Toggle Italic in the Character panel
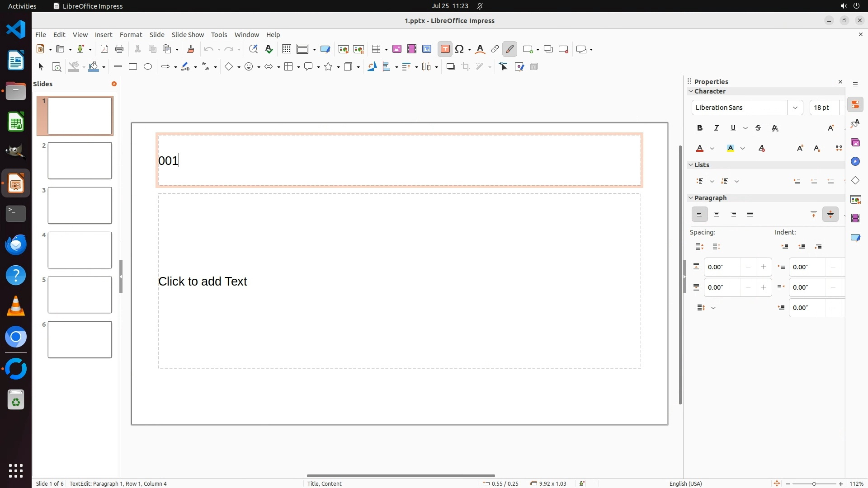Viewport: 868px width, 488px height. point(717,128)
